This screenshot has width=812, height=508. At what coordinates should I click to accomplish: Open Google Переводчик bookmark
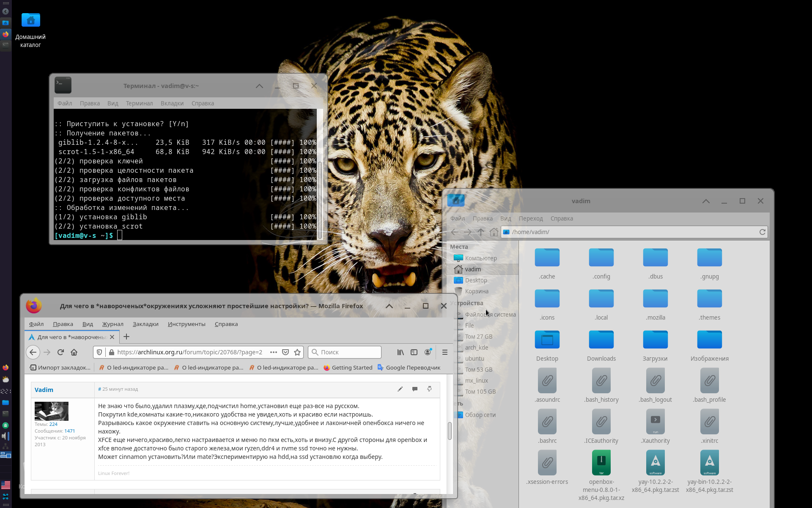tap(409, 367)
